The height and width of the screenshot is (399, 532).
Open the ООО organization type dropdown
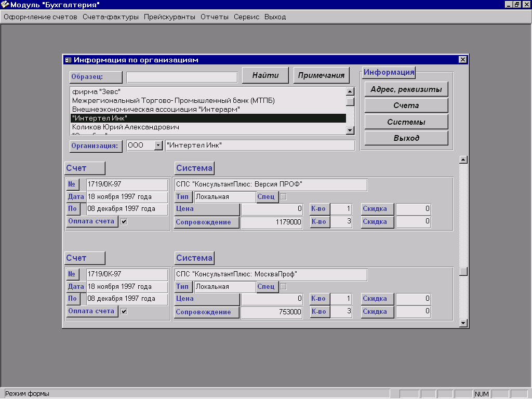[x=158, y=145]
